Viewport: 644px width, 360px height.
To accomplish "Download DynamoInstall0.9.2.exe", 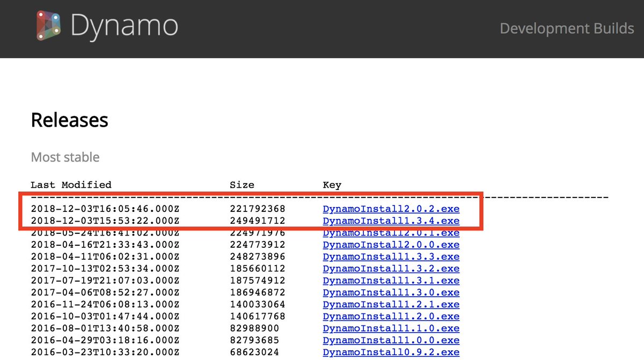I will point(391,352).
